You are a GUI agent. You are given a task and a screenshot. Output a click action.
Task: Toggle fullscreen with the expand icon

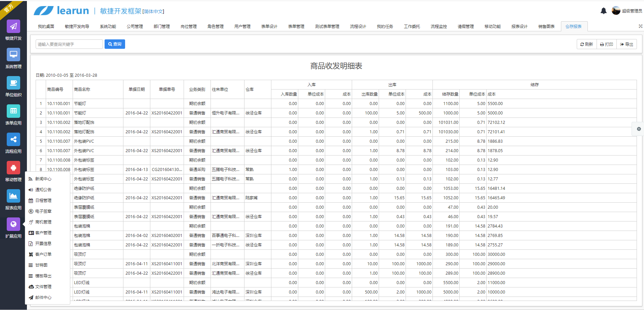pos(640,26)
